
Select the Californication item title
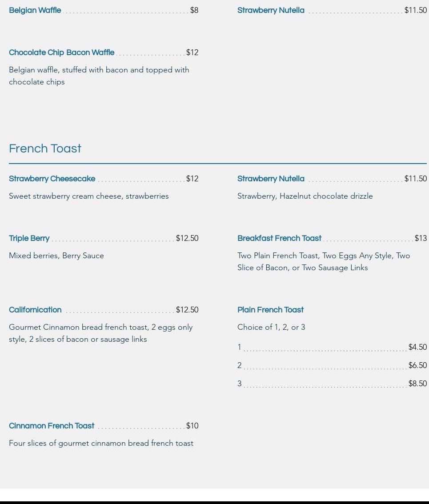[35, 310]
